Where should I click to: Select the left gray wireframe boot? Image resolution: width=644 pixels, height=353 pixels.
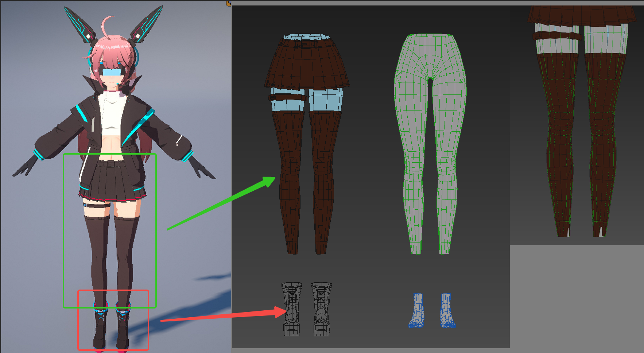coord(292,309)
